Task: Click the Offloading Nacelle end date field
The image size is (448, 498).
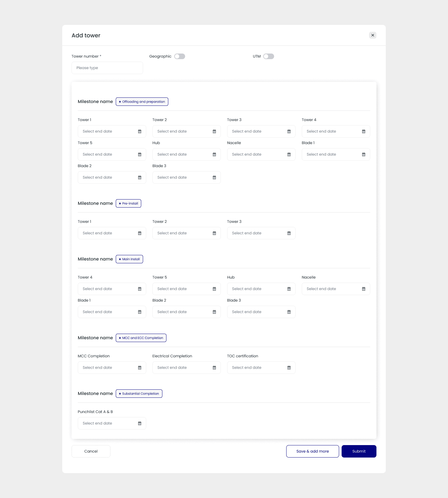Action: pos(261,154)
